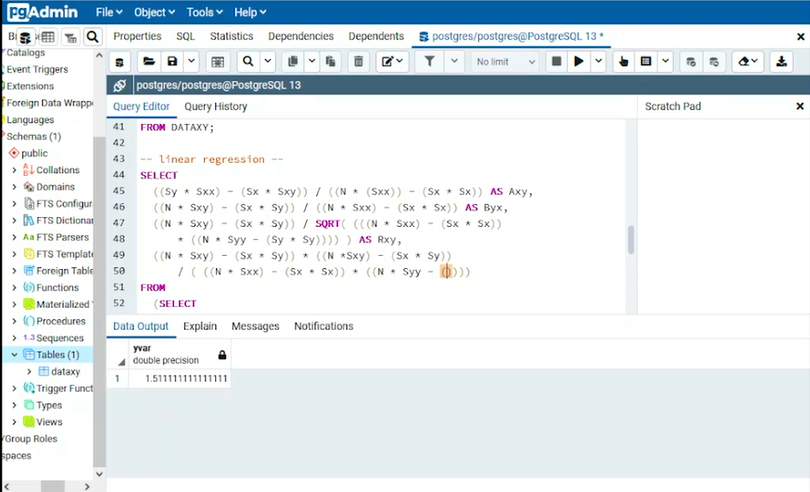The width and height of the screenshot is (810, 492).
Task: Expand the Functions tree node
Action: (14, 287)
